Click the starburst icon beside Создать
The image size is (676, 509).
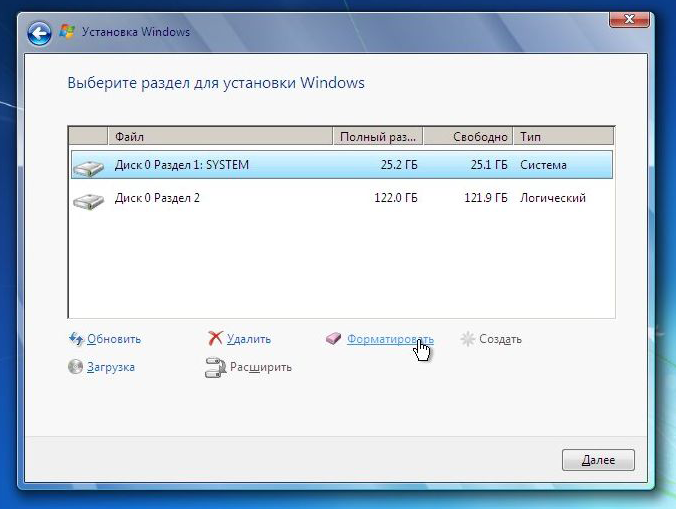[x=468, y=339]
